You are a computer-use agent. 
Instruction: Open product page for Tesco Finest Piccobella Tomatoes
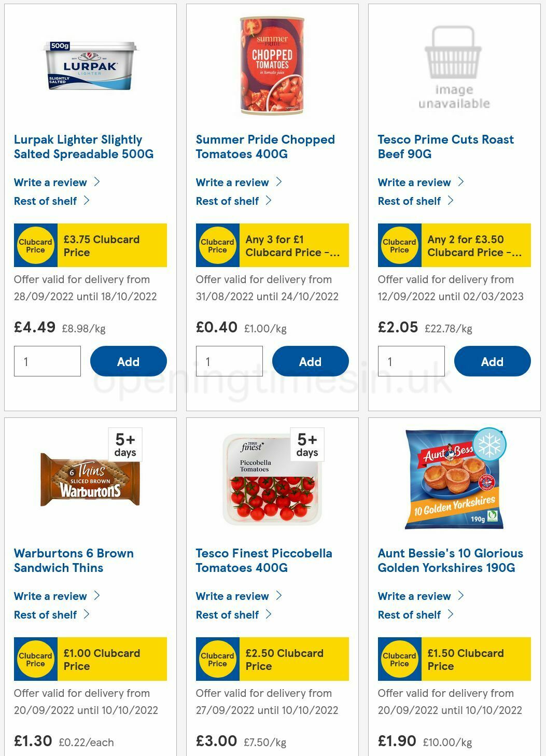(x=263, y=561)
